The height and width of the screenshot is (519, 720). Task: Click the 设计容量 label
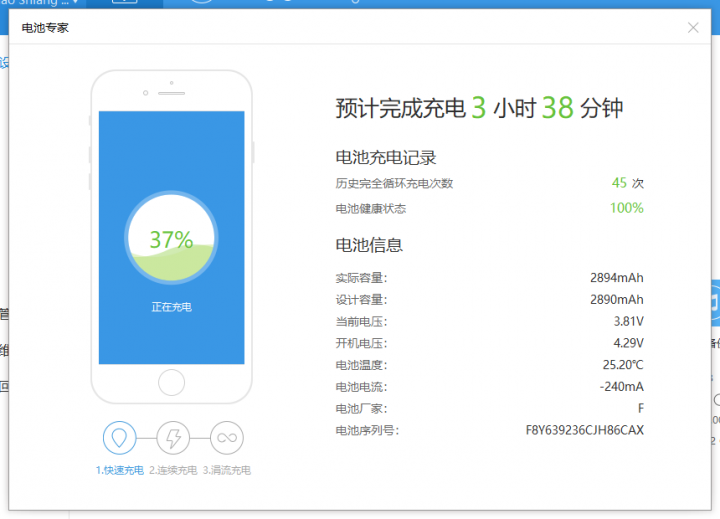[x=361, y=299]
